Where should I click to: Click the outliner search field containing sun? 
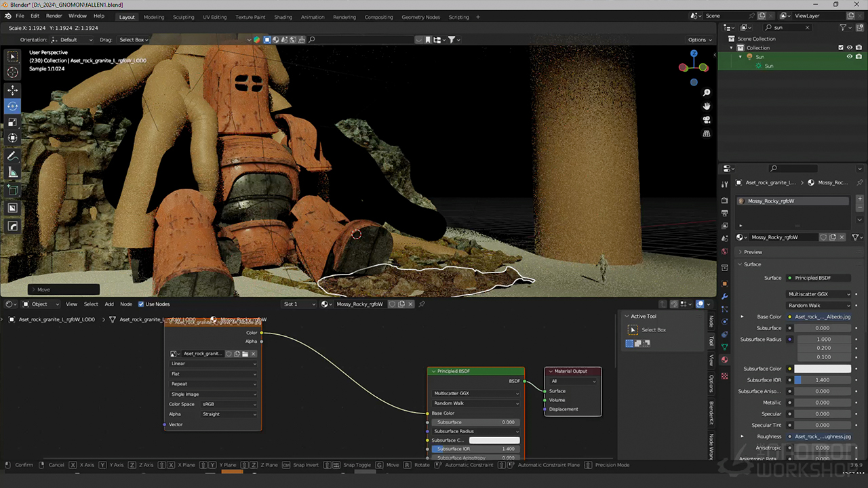point(788,28)
